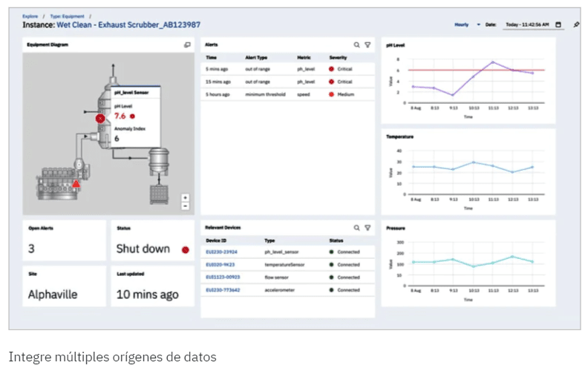This screenshot has width=588, height=371.
Task: Select the red circular pH sensor marker
Action: pyautogui.click(x=100, y=119)
